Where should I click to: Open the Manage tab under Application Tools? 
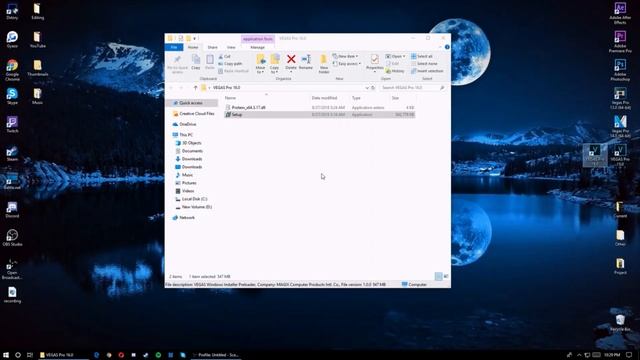click(x=258, y=47)
